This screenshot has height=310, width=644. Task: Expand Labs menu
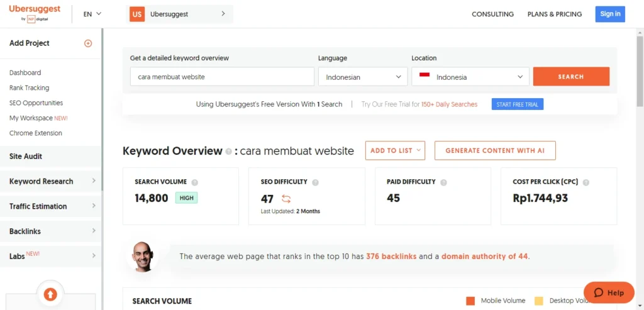coord(51,256)
